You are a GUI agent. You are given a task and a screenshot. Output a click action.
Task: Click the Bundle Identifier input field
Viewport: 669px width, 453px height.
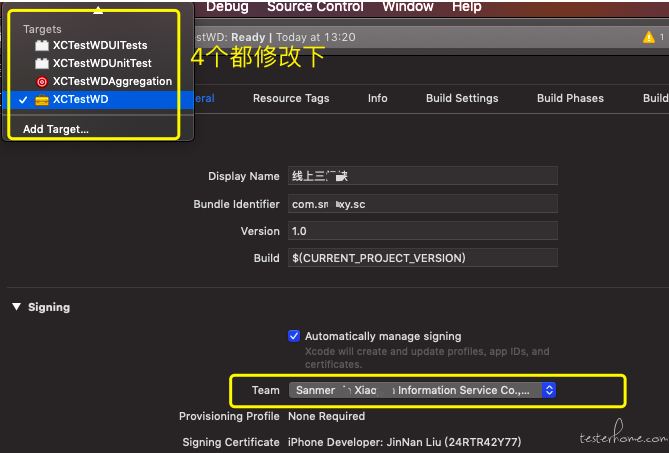423,204
